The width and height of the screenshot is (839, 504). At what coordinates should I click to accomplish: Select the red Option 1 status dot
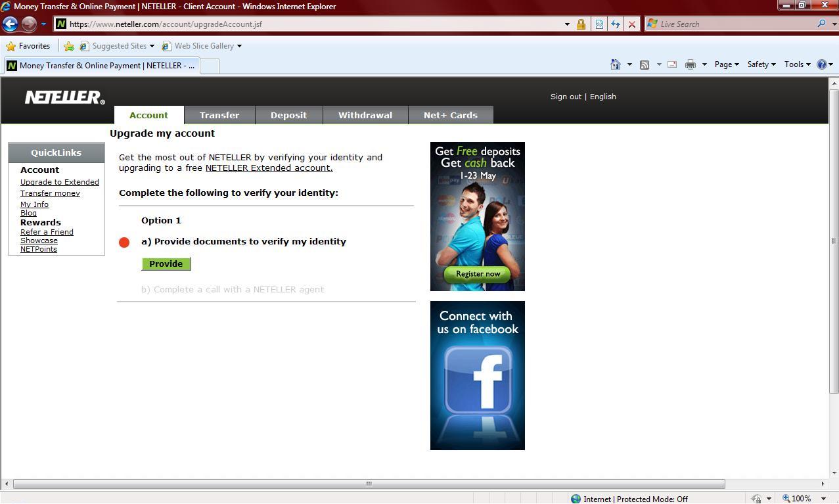tap(124, 242)
